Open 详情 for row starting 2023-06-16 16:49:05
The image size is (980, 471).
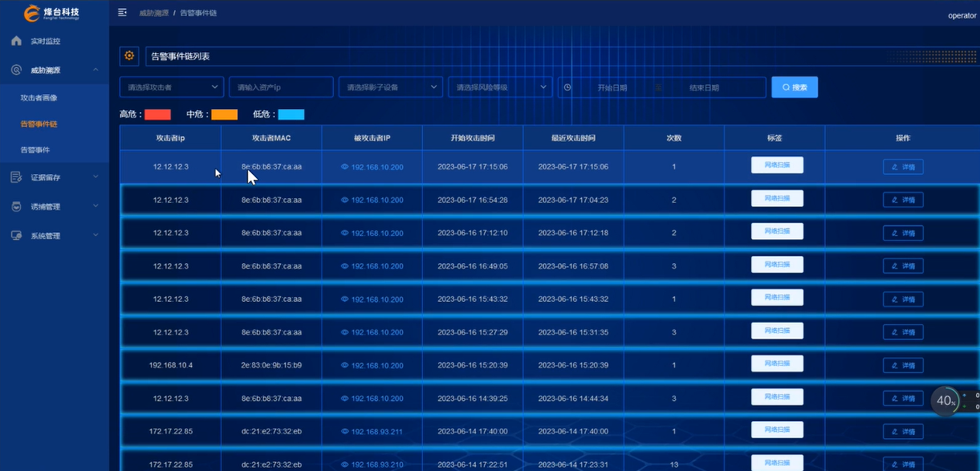(903, 266)
